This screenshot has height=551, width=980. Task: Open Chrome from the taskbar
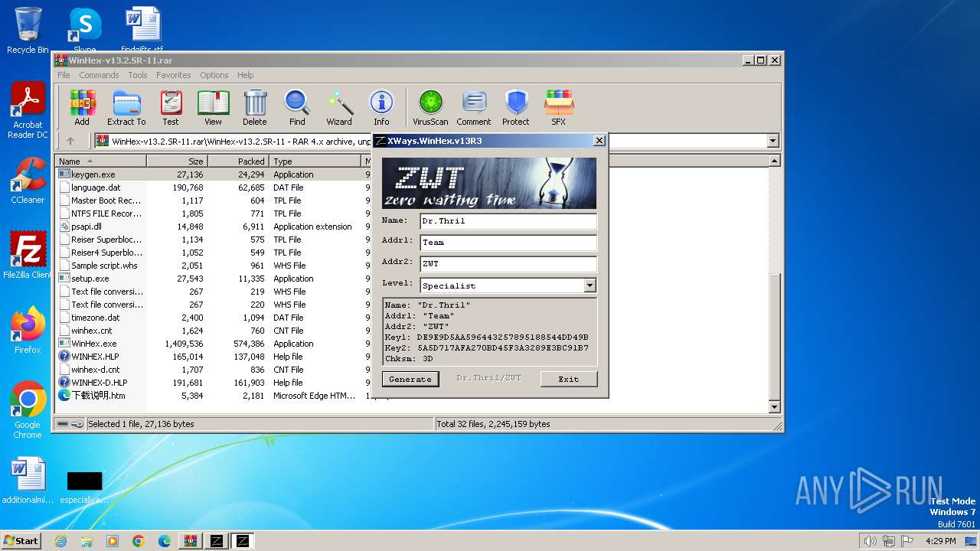point(139,541)
